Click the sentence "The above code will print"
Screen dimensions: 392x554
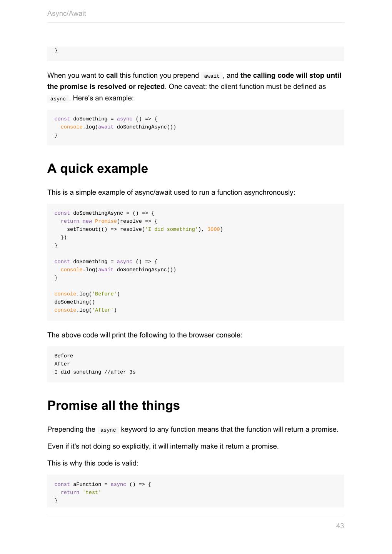[145, 335]
